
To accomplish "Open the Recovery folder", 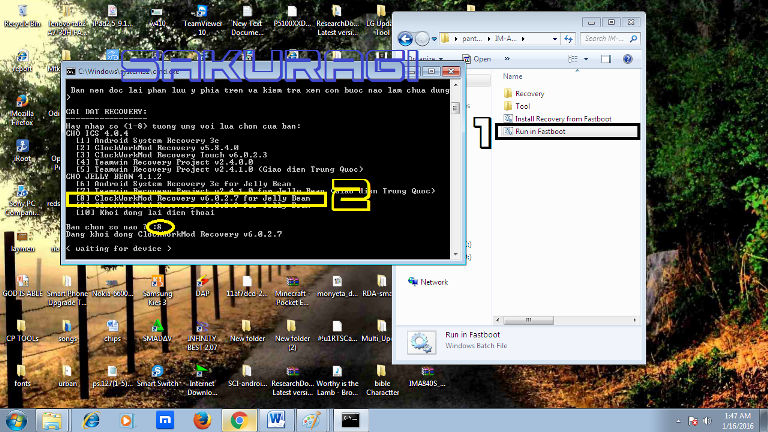I will click(x=529, y=94).
